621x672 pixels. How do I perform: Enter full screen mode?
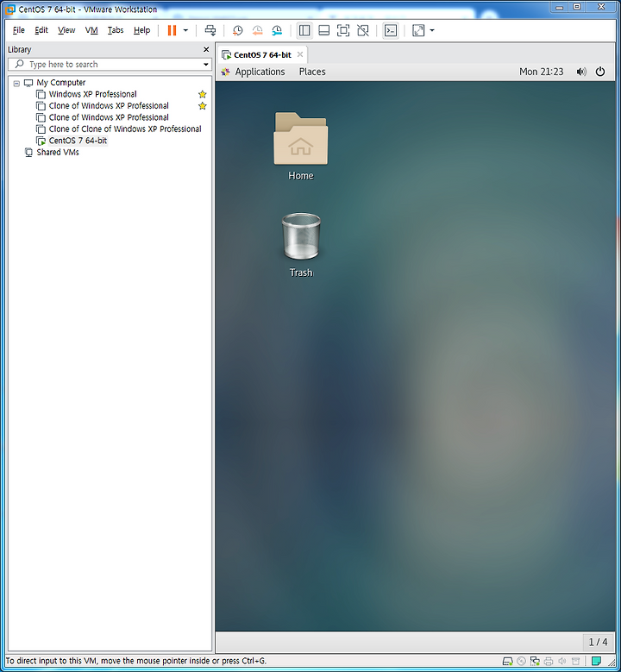point(343,30)
